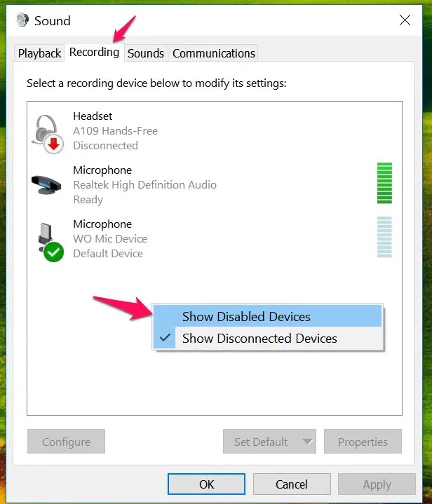432x504 pixels.
Task: Click 'Select a recording device below' instruction text
Action: pos(156,83)
